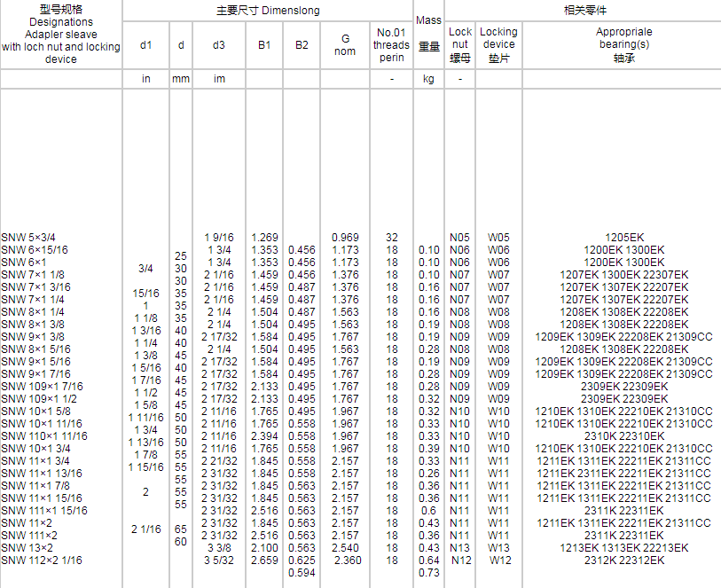Viewport: 721px width, 588px height.
Task: Click the SNW 112×2 1/16 row label
Action: pos(42,561)
